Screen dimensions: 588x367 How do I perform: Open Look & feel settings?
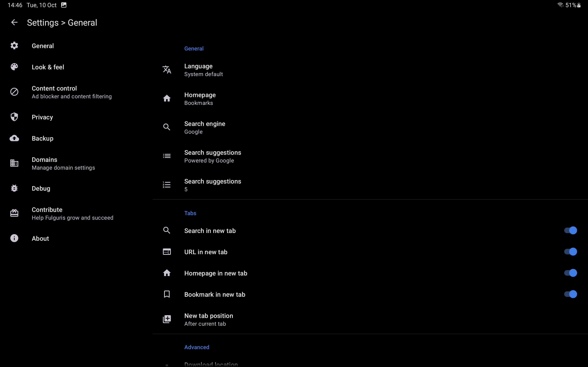(76, 67)
